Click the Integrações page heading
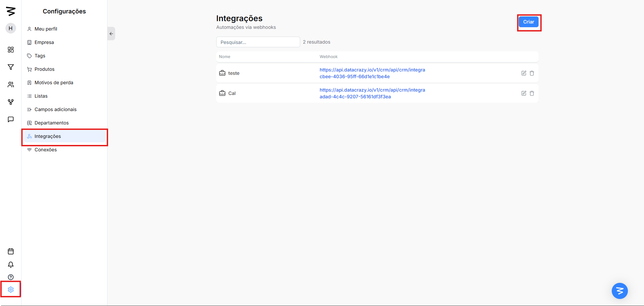Screen dimensions: 644x306 (x=239, y=18)
